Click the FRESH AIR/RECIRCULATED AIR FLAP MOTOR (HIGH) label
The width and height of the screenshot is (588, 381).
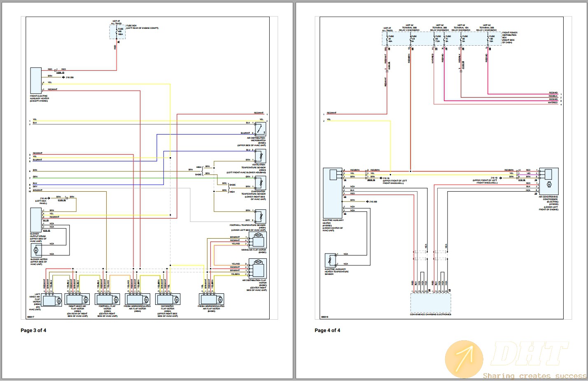point(137,309)
